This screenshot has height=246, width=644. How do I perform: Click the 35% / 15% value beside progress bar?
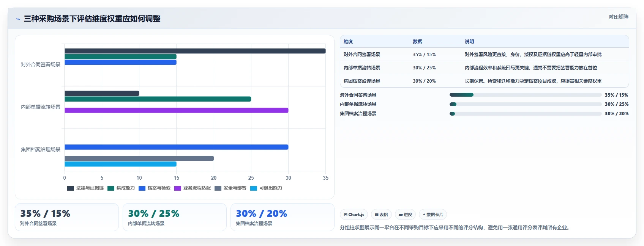click(x=617, y=95)
